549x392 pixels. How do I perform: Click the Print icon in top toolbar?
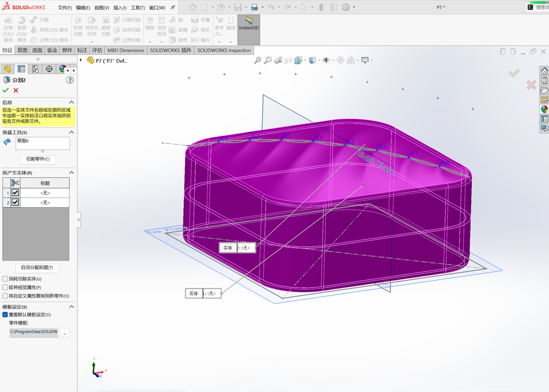(255, 7)
